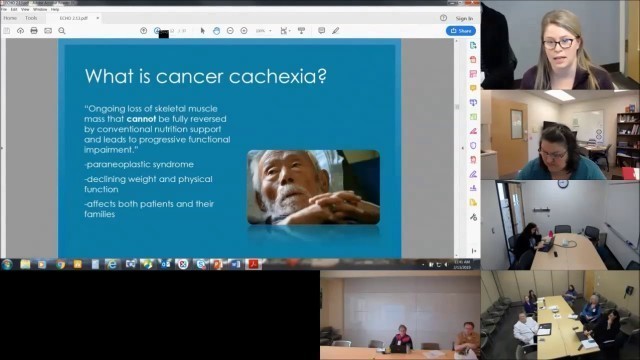Switch to the Home tab
640x360 pixels.
(10, 18)
